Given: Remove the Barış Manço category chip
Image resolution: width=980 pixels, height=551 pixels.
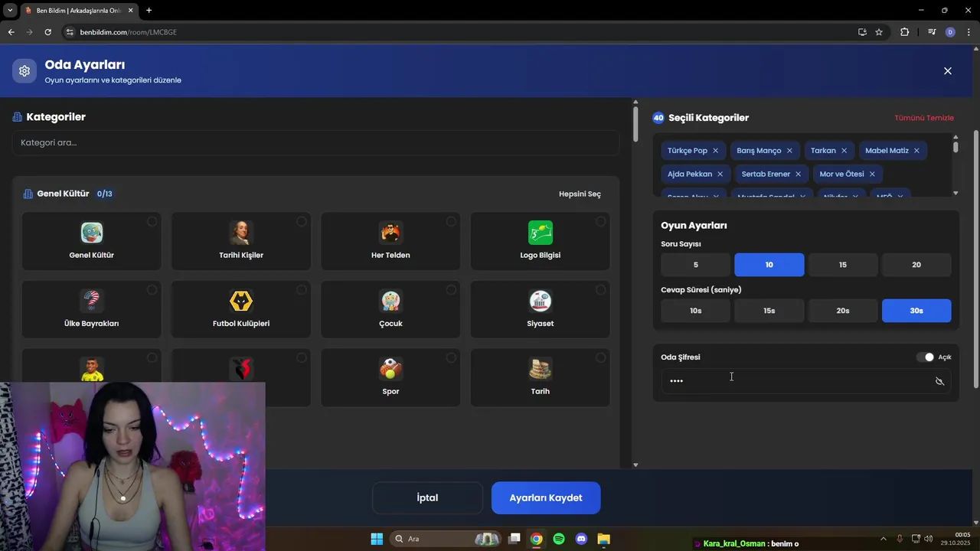Looking at the screenshot, I should (789, 151).
